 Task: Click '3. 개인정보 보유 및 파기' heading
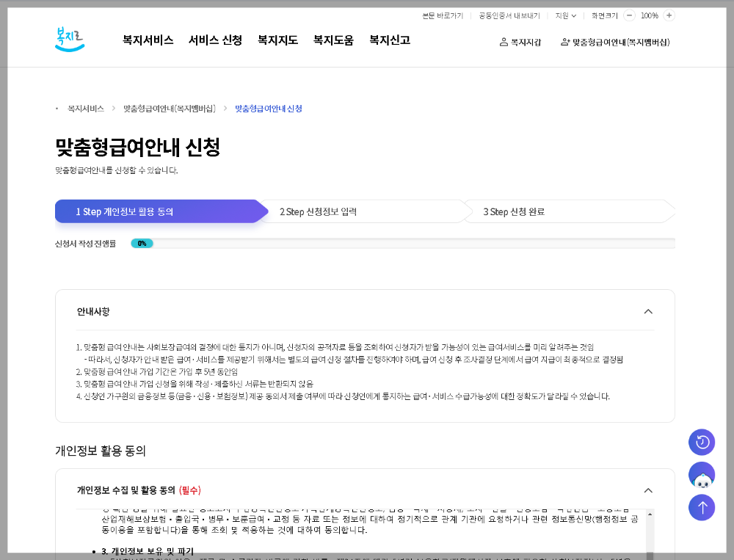[x=148, y=551]
